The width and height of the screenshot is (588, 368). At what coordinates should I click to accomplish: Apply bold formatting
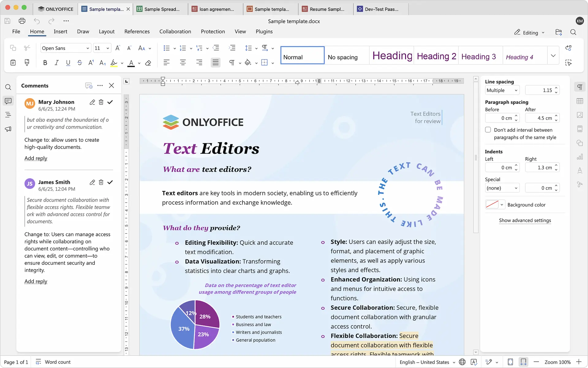pyautogui.click(x=45, y=63)
